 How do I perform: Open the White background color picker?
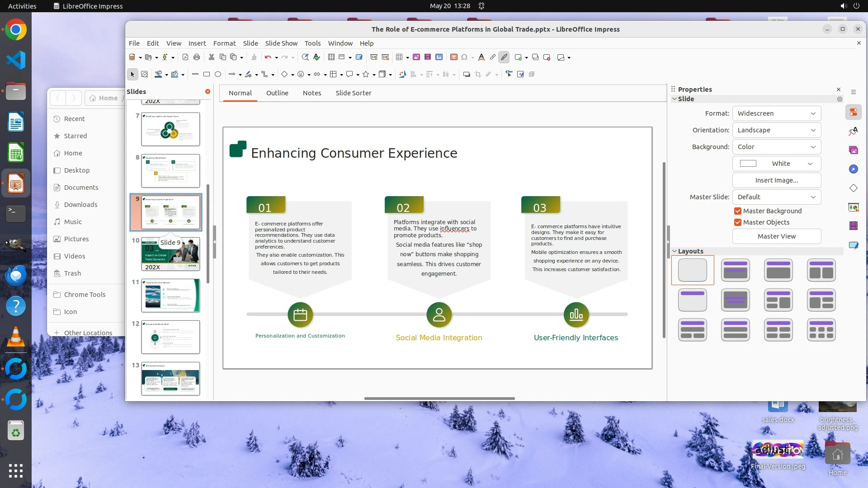click(x=776, y=164)
